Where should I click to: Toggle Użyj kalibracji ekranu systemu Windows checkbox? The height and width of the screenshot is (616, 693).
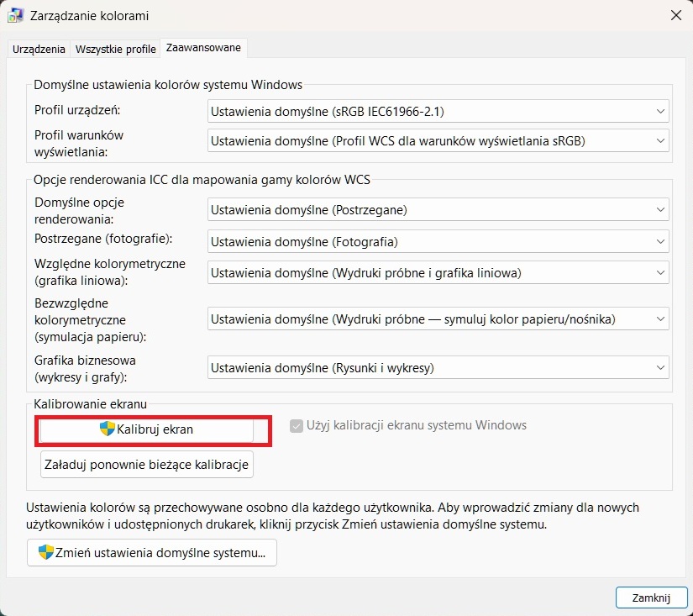click(296, 425)
